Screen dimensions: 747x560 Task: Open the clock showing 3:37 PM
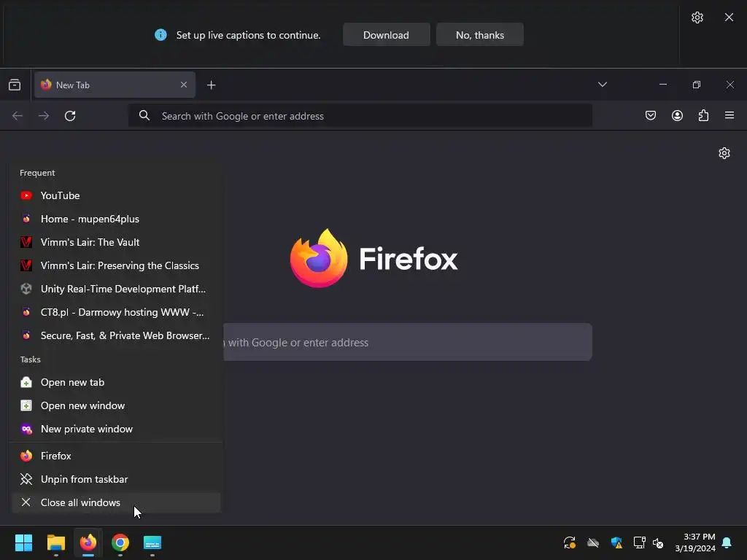pos(695,542)
